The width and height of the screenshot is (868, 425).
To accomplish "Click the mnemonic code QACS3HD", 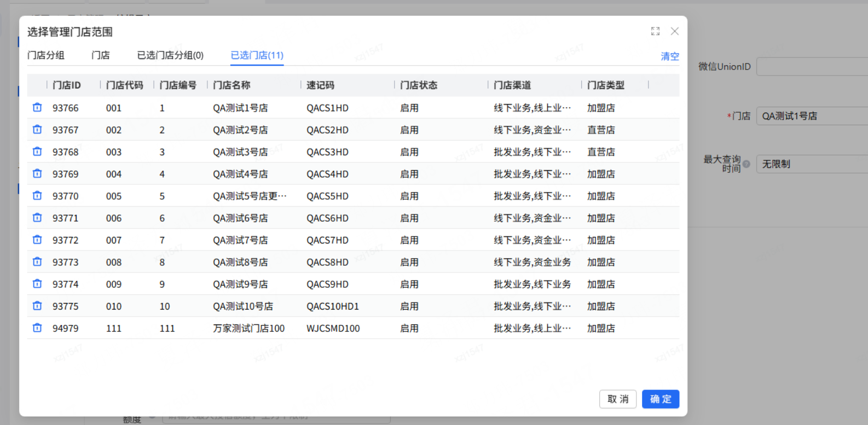I will [327, 152].
